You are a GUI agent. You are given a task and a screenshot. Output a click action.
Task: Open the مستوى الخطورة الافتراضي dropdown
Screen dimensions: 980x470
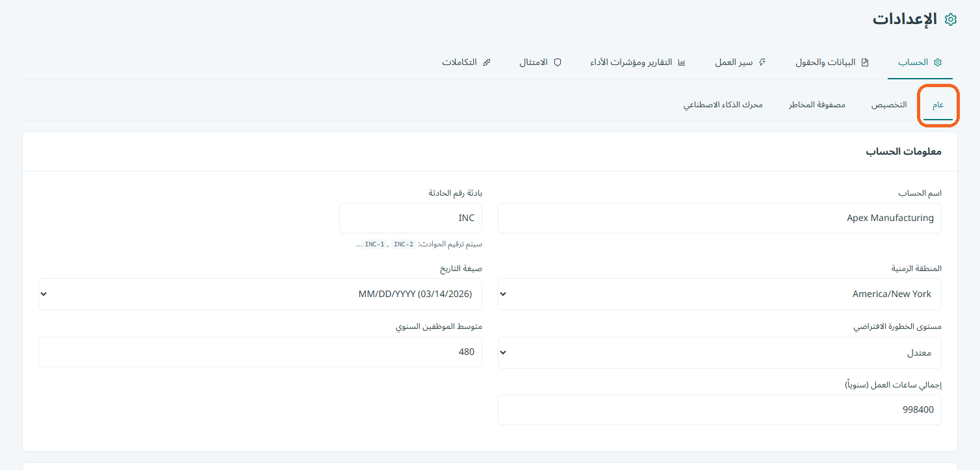tap(719, 352)
